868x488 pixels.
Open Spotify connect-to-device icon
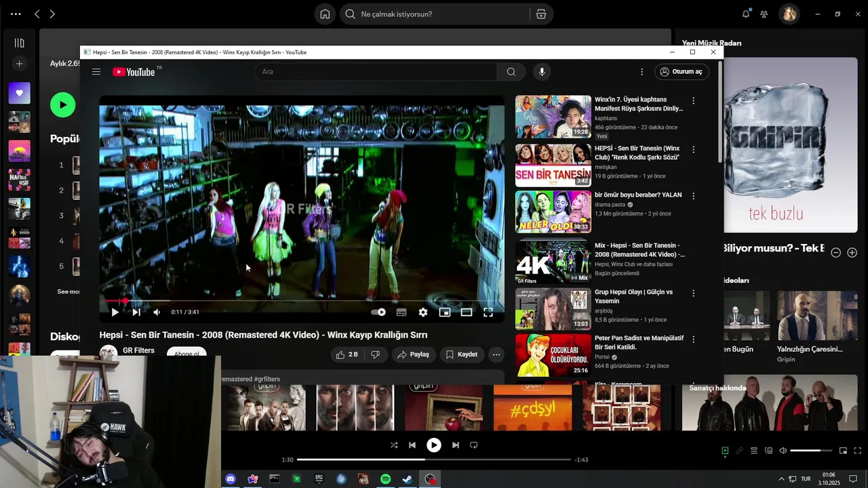768,451
